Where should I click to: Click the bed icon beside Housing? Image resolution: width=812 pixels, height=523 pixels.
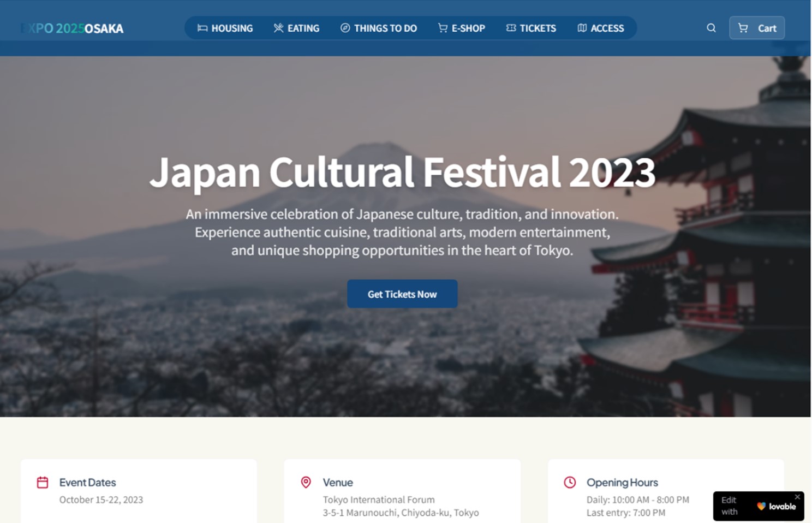tap(202, 28)
